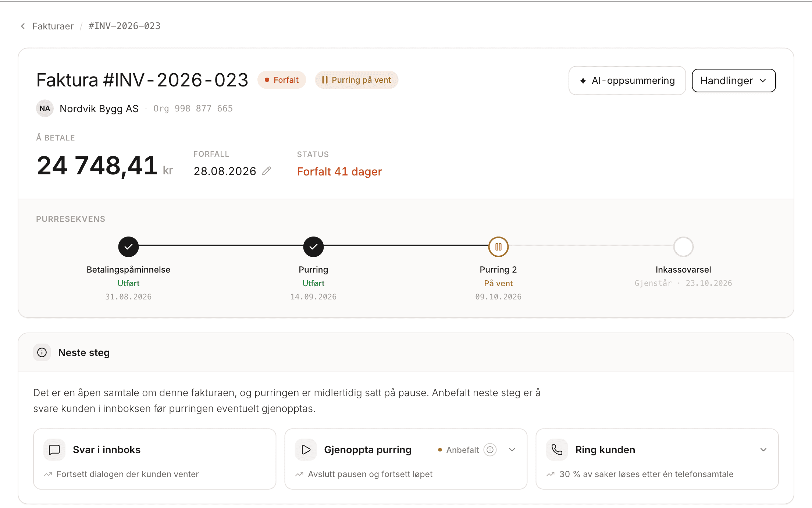Click the Inkassovarsel empty step circle
812x508 pixels.
[683, 246]
